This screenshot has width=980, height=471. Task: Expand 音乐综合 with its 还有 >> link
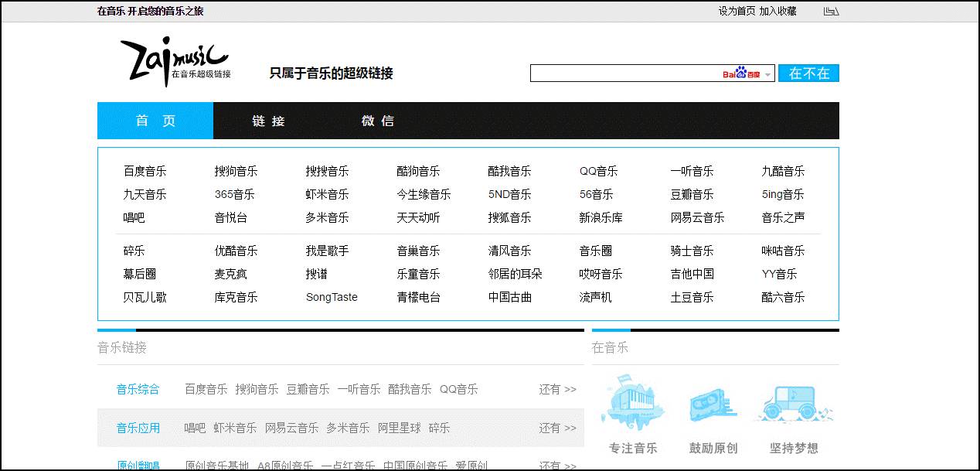(x=557, y=389)
